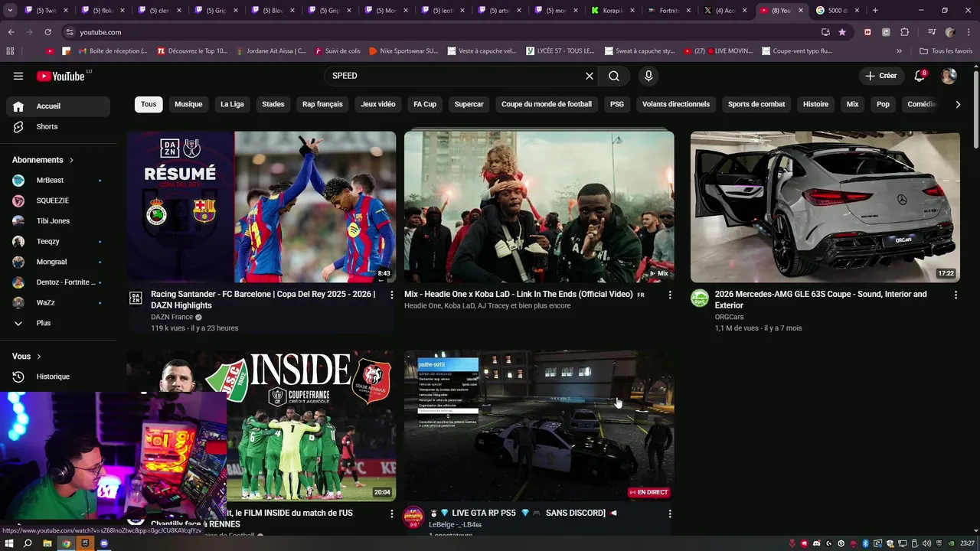Viewport: 980px width, 551px height.
Task: Open the YouTube hamburger guide menu
Action: pyautogui.click(x=18, y=76)
